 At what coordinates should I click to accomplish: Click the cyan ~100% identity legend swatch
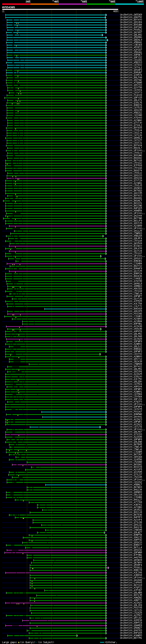click(130, 4)
